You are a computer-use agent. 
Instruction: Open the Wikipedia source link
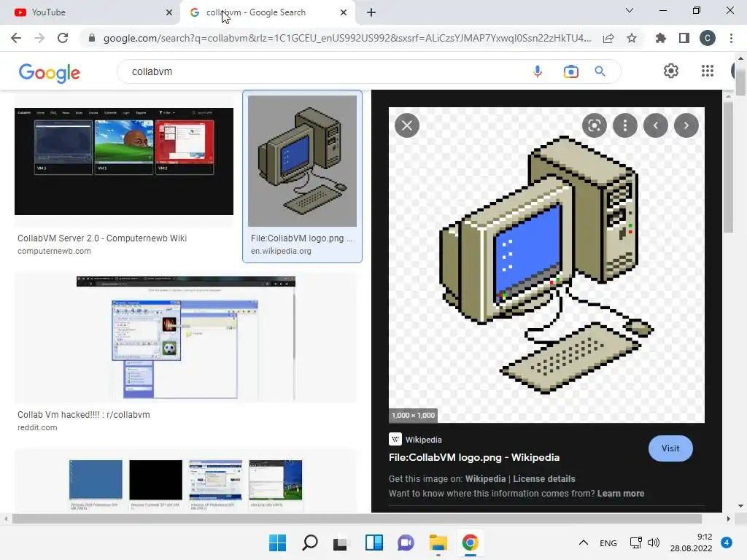(415, 440)
